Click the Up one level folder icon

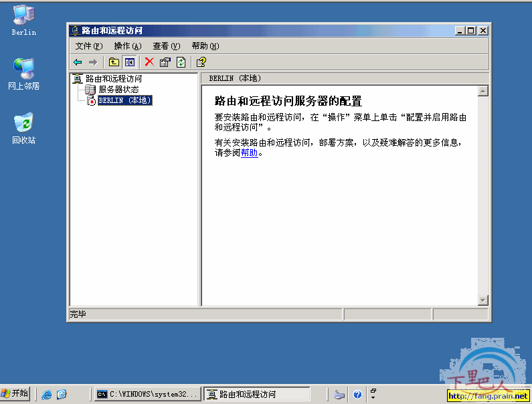114,62
